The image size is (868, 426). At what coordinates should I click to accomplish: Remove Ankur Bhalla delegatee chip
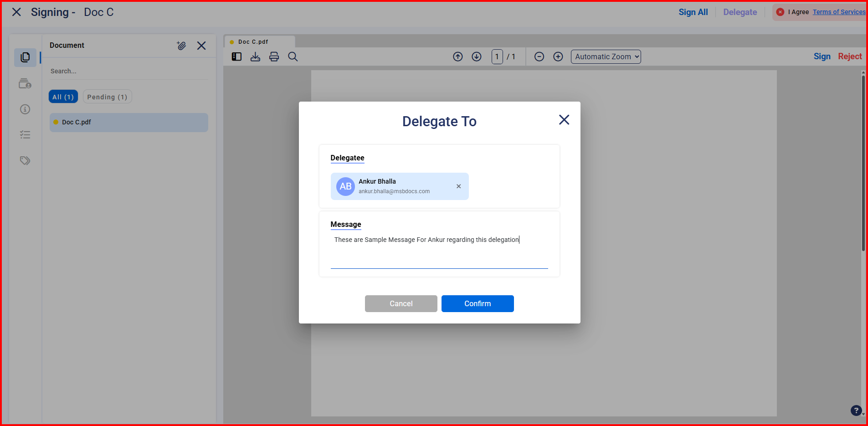(458, 186)
